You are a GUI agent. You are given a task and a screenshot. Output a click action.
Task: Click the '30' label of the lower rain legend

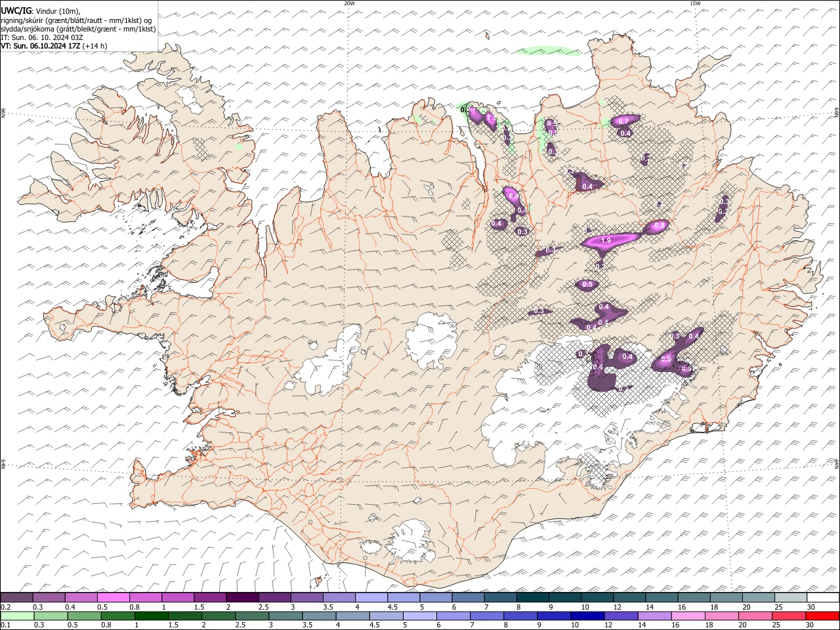tap(810, 625)
